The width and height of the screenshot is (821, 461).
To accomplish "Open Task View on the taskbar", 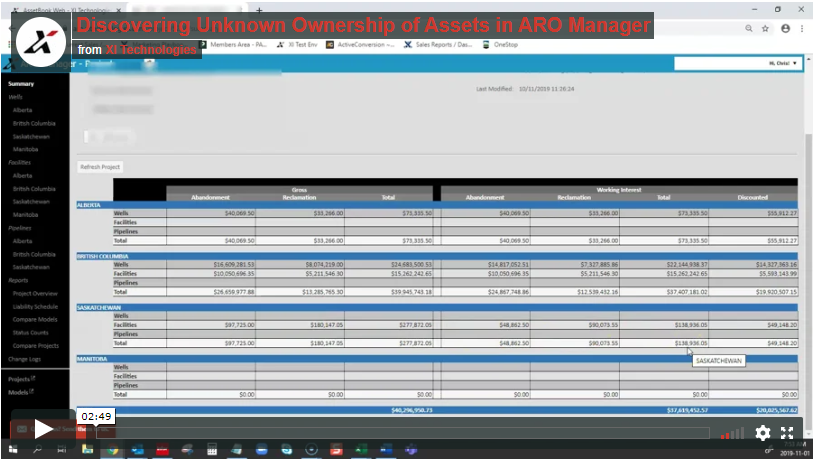I will 62,449.
